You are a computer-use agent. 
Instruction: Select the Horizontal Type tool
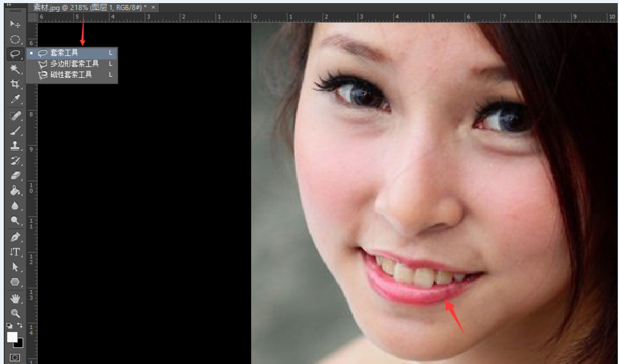click(x=15, y=252)
